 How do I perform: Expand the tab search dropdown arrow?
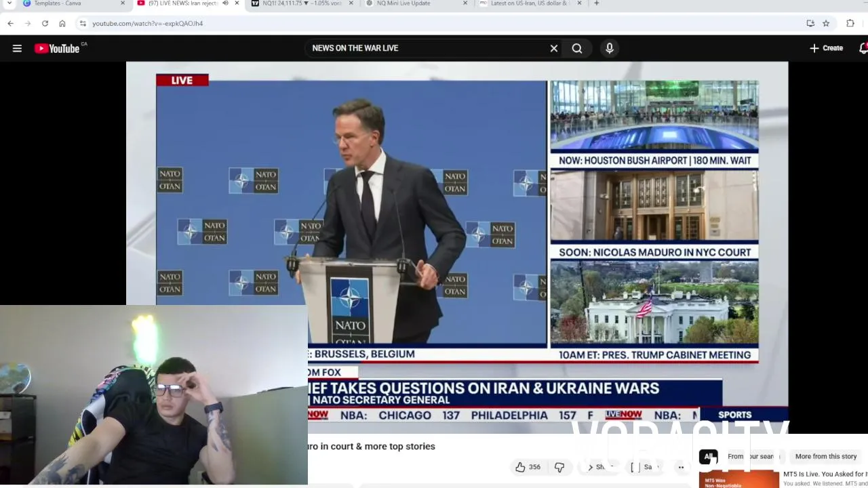tap(9, 3)
